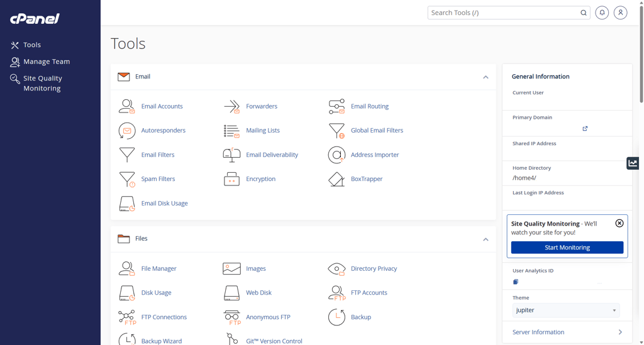Click the Directory Privacy eye icon
The height and width of the screenshot is (345, 644).
click(336, 269)
